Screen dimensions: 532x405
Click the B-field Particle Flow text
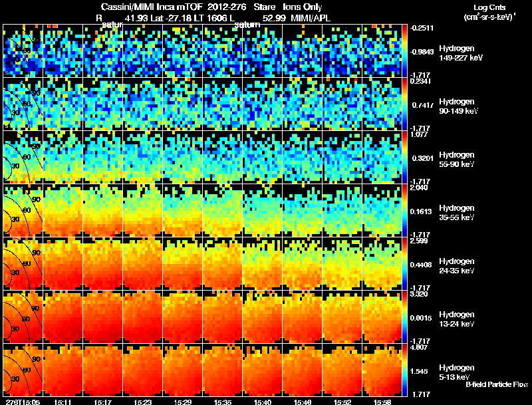point(497,384)
